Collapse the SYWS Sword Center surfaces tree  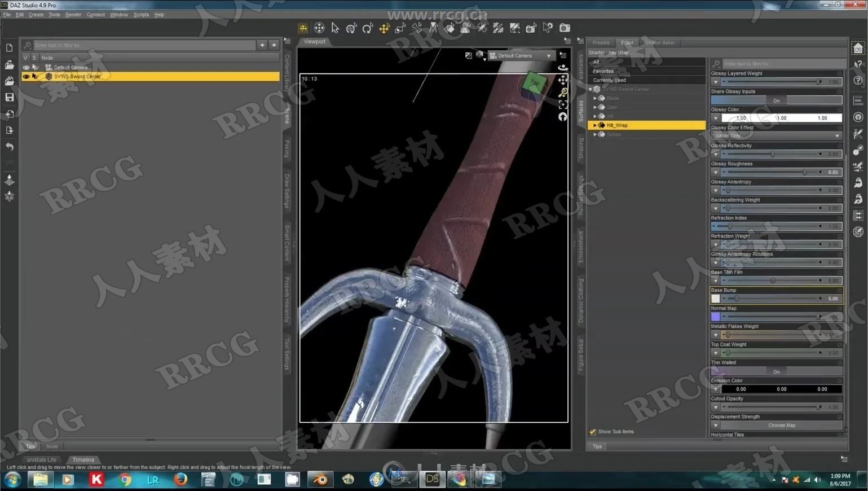591,89
